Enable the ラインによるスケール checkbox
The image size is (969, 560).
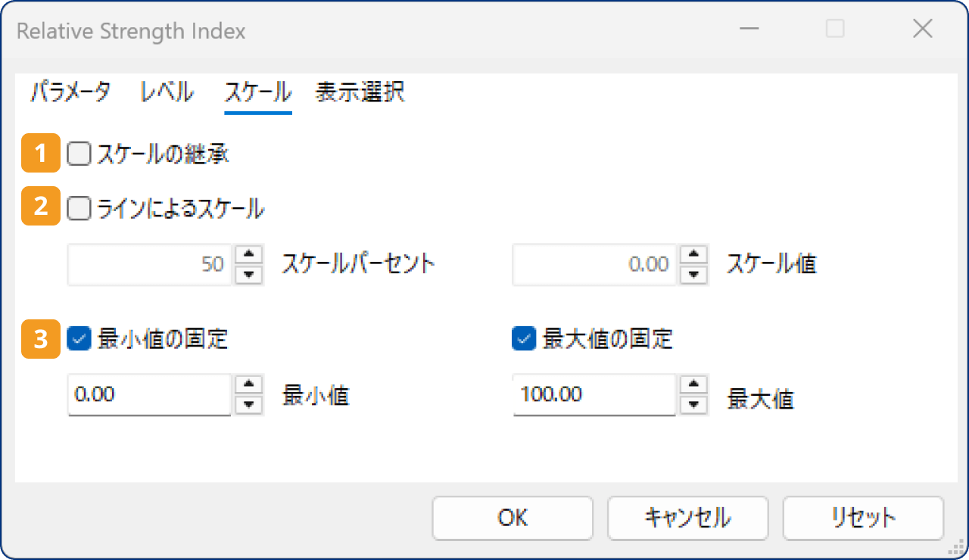79,208
